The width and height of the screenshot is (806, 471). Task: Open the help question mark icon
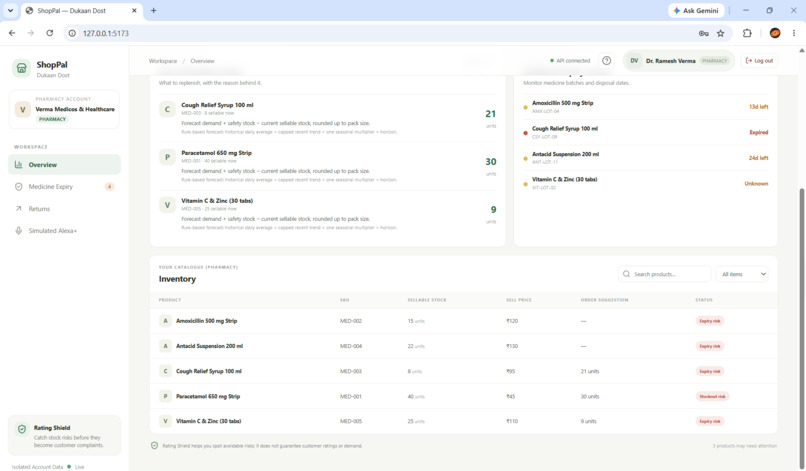point(607,61)
